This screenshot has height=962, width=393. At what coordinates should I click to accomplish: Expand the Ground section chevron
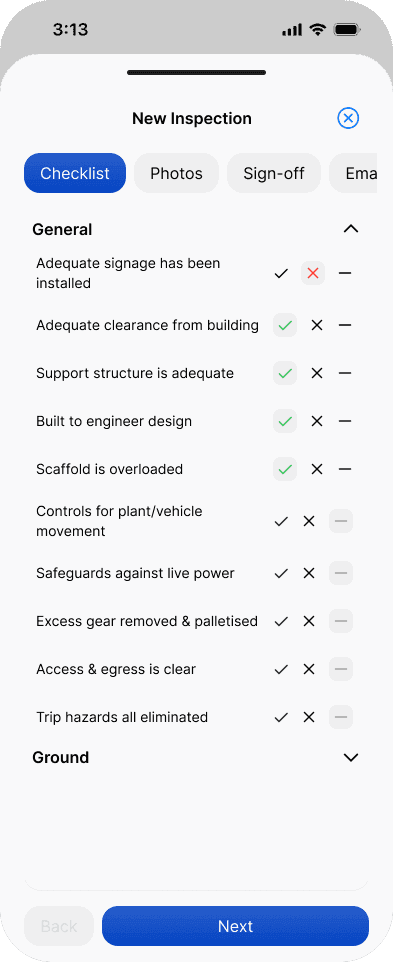[351, 757]
